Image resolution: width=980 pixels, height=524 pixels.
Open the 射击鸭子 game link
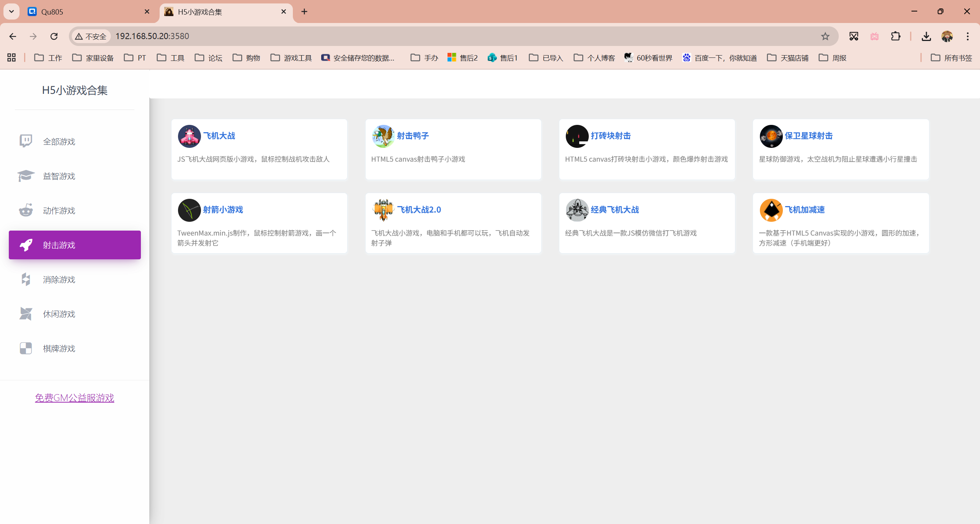coord(413,136)
